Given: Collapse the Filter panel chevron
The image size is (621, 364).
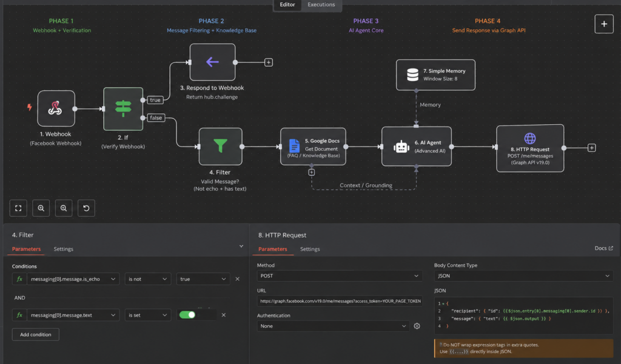Looking at the screenshot, I should tap(241, 246).
